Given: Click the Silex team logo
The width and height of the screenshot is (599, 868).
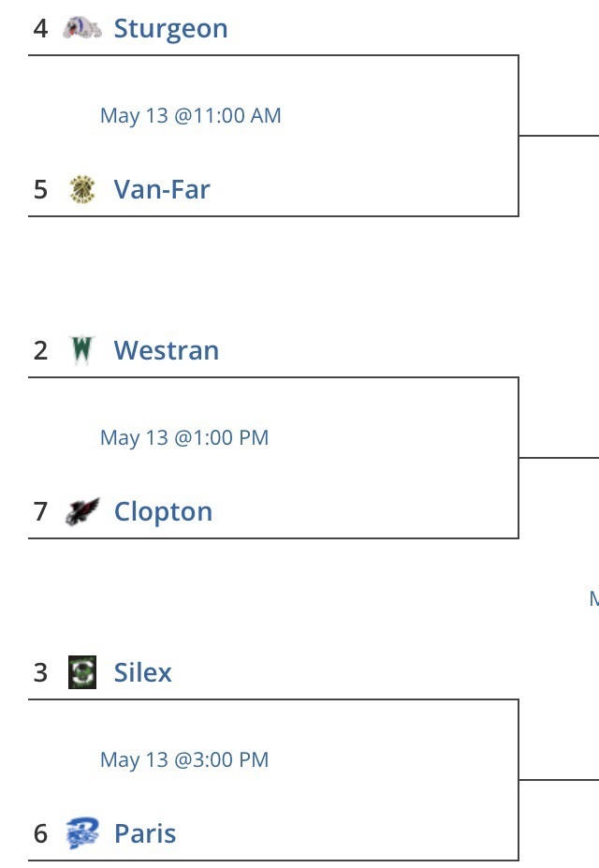Looking at the screenshot, I should tap(81, 672).
